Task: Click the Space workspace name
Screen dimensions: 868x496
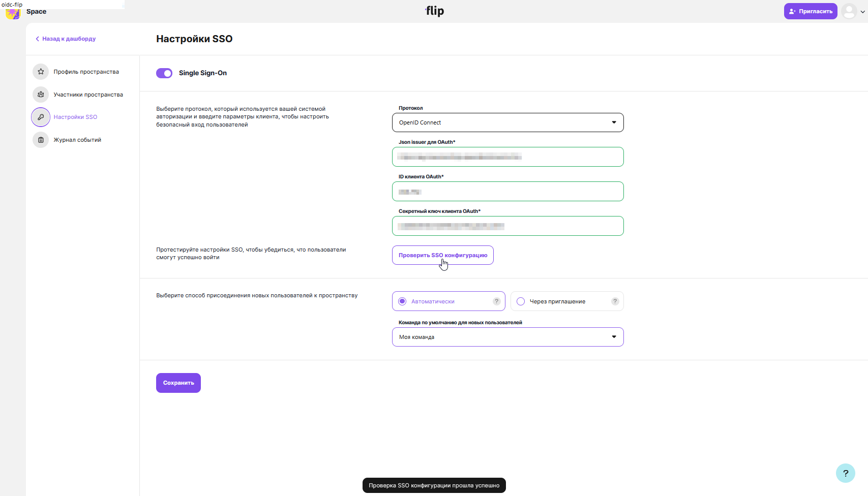Action: tap(36, 12)
